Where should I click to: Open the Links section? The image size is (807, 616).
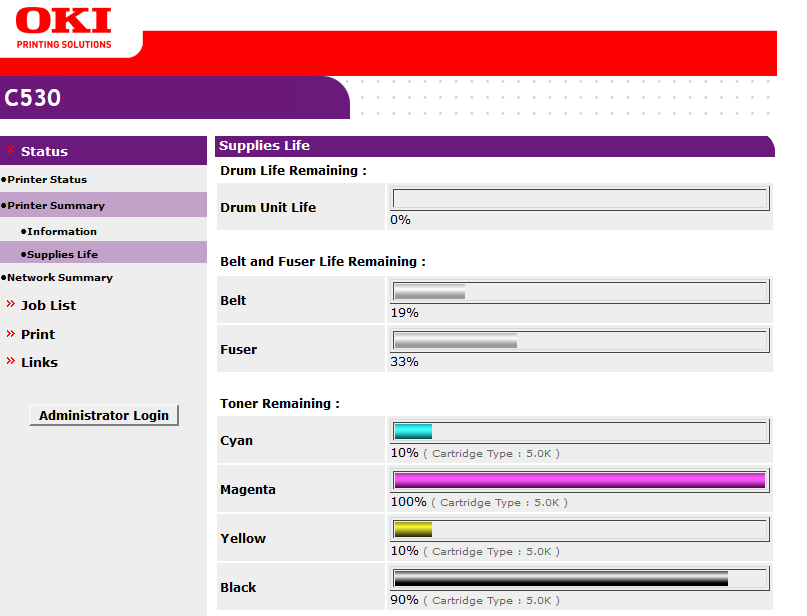(40, 362)
